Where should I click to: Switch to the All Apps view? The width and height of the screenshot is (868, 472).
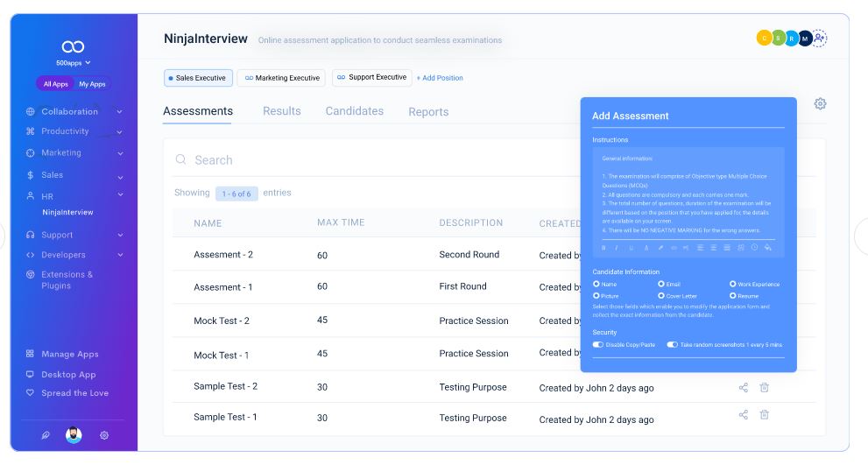pos(55,84)
